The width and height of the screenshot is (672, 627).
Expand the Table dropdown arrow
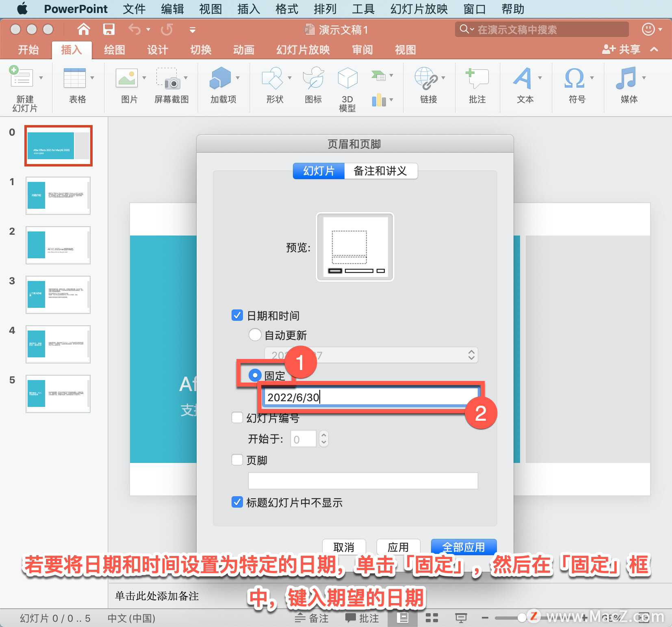coord(92,77)
